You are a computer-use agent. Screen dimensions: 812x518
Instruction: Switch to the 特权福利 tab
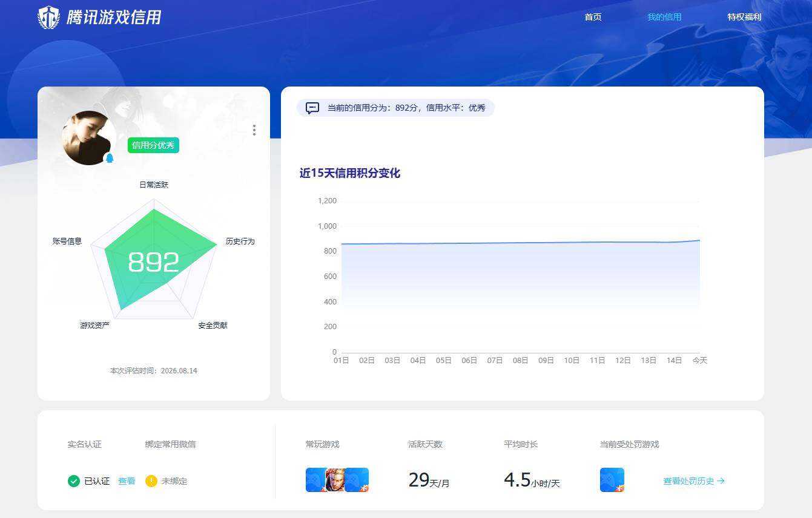coord(744,17)
